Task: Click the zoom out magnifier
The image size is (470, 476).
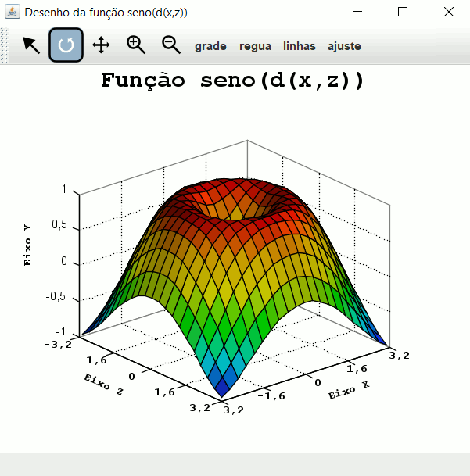Action: (171, 45)
